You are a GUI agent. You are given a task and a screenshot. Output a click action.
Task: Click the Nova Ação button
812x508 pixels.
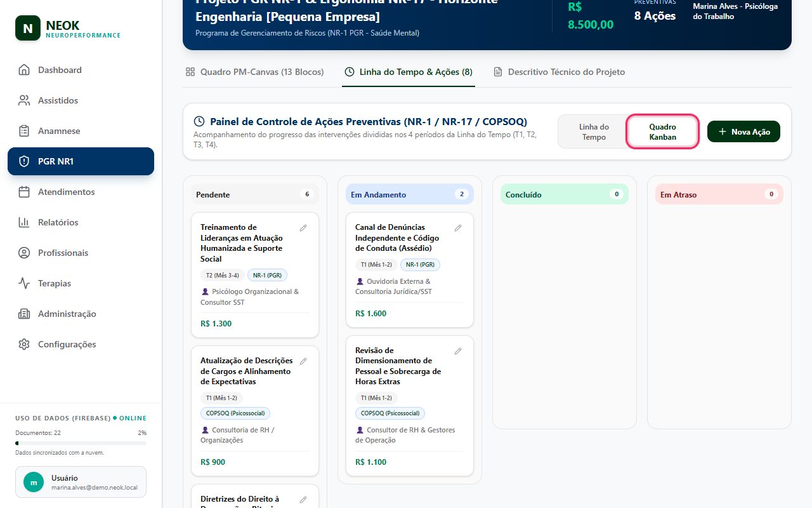[743, 131]
